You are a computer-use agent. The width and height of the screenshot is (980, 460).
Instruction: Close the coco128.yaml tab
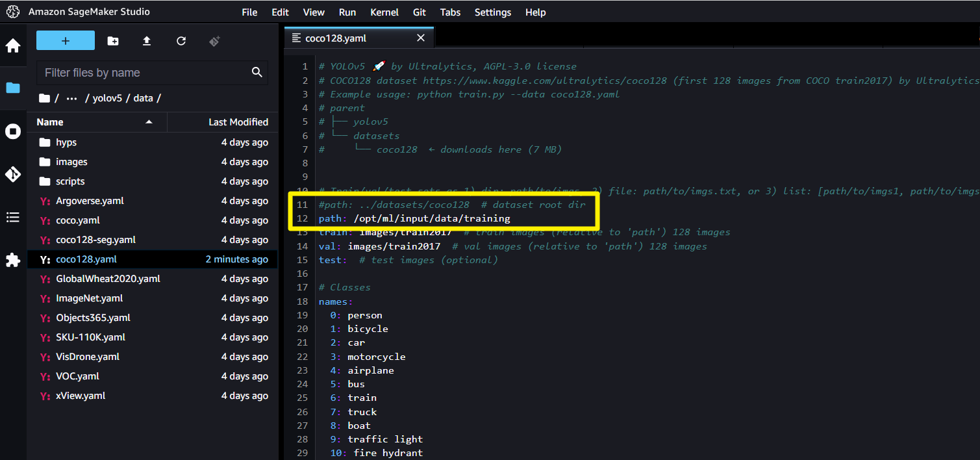[421, 38]
